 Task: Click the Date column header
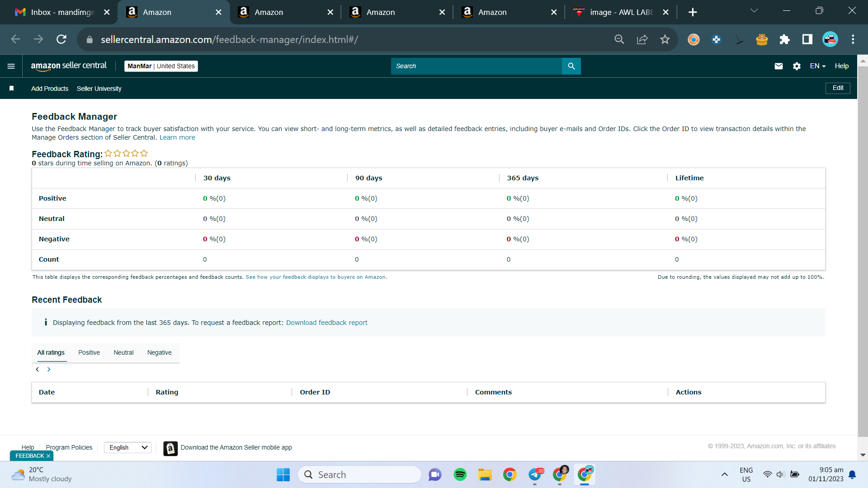tap(47, 392)
